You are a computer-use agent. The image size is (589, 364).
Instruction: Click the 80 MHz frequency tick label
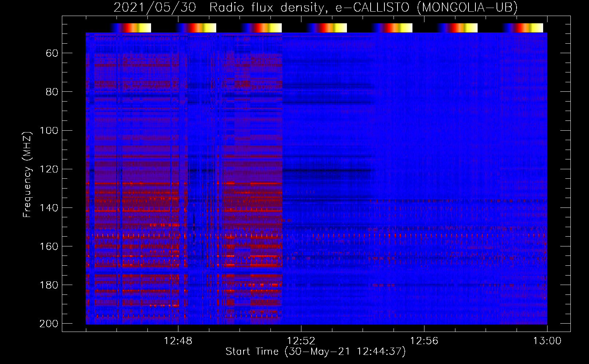[x=52, y=92]
